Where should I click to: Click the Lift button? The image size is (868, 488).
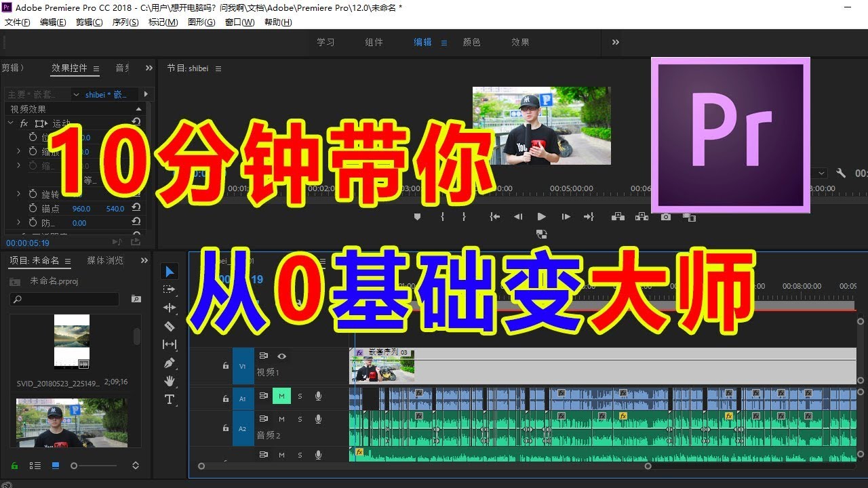[x=618, y=217]
